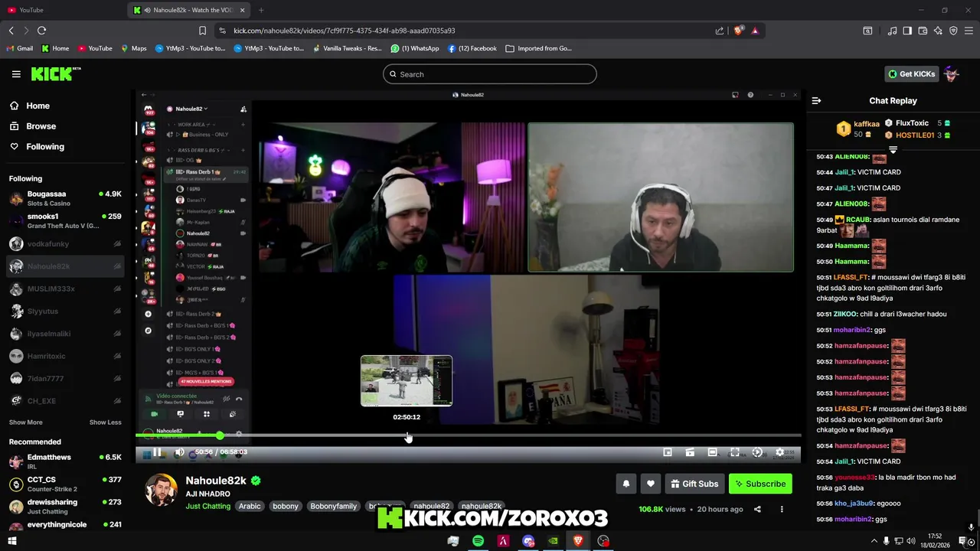Open Brave browser icon in taskbar

pos(578,541)
